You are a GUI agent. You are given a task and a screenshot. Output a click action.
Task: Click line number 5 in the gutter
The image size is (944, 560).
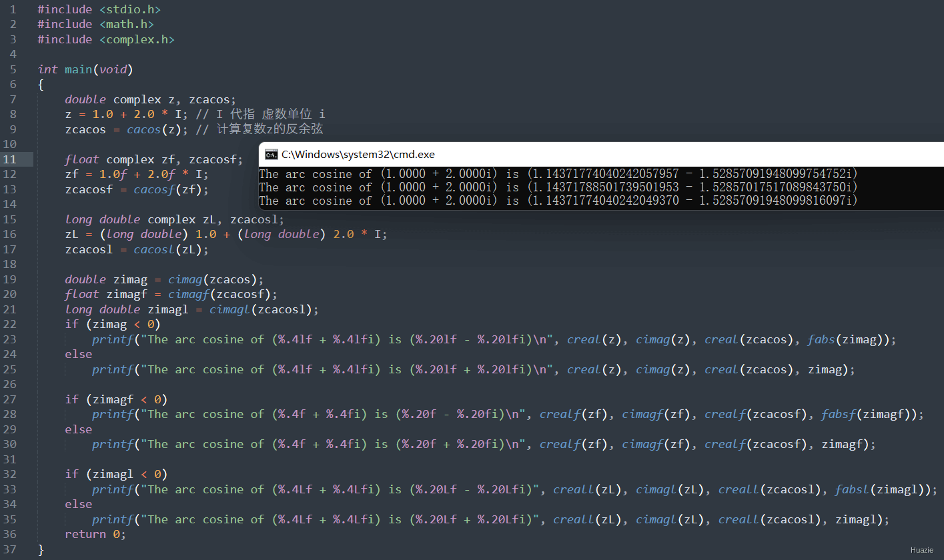coord(13,69)
